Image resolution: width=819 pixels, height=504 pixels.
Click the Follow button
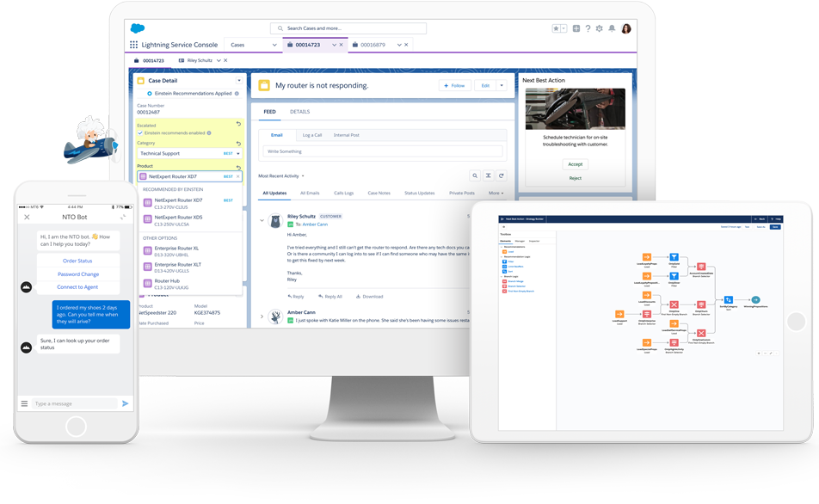454,86
